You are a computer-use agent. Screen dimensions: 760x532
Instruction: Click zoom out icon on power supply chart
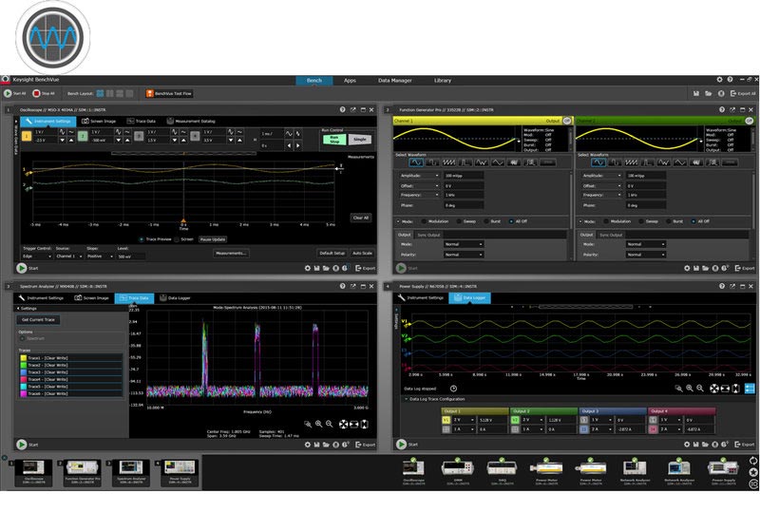[700, 389]
